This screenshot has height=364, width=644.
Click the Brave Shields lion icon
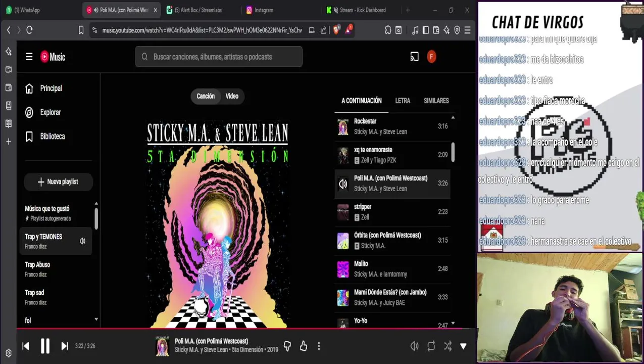point(336,30)
